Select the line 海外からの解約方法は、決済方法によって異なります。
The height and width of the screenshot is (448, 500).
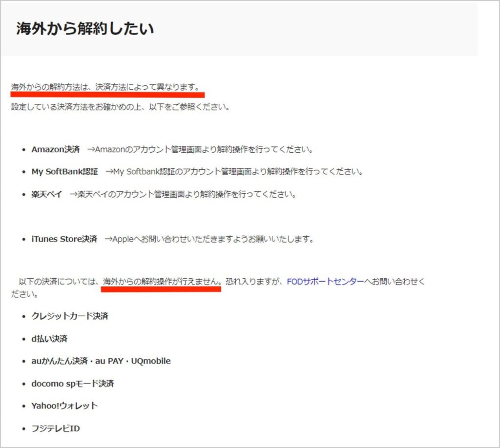tap(105, 87)
